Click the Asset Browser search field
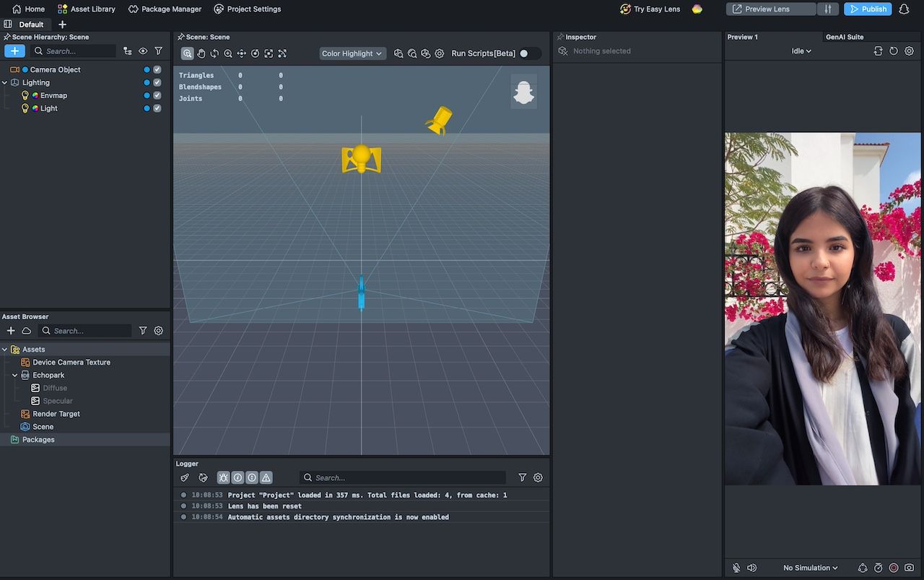 [84, 331]
